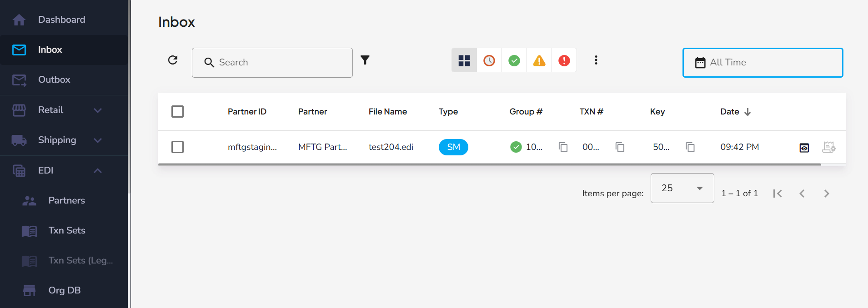Filter by pending clock status
This screenshot has width=868, height=308.
(489, 60)
